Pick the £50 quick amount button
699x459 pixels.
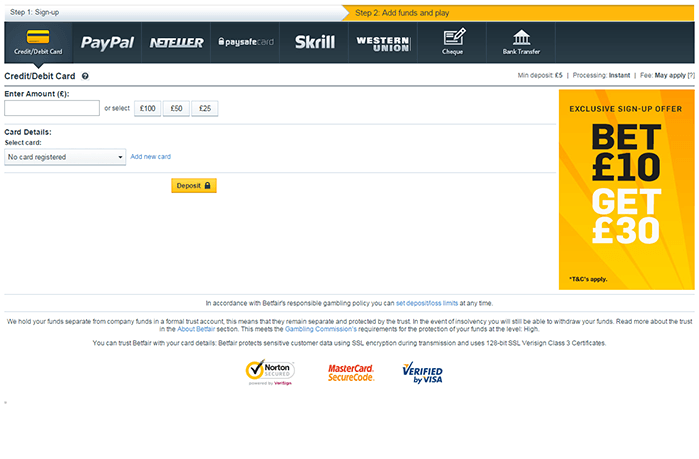point(176,108)
